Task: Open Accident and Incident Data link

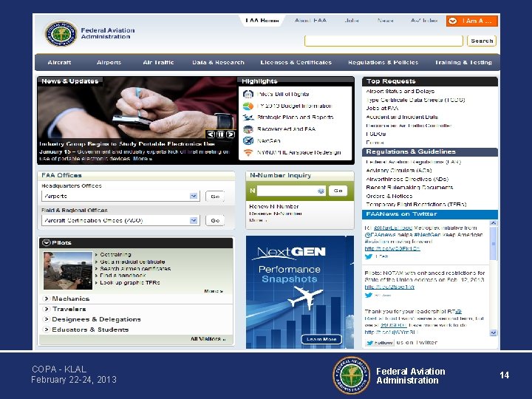Action: point(402,117)
